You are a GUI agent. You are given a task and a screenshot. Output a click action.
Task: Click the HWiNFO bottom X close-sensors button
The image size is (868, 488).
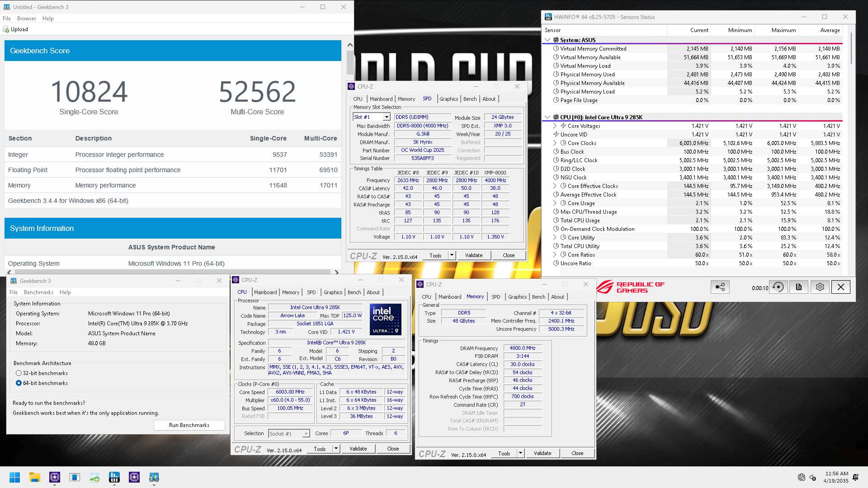point(841,287)
